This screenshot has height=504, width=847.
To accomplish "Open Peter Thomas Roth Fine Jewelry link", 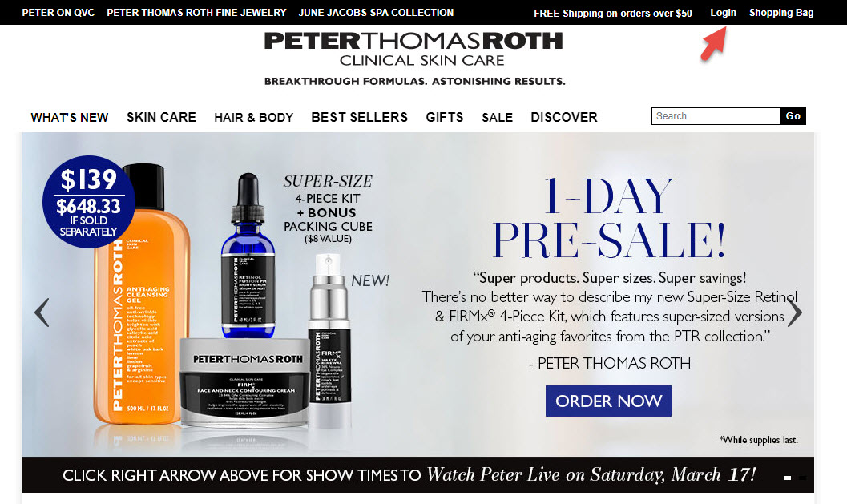I will [196, 13].
